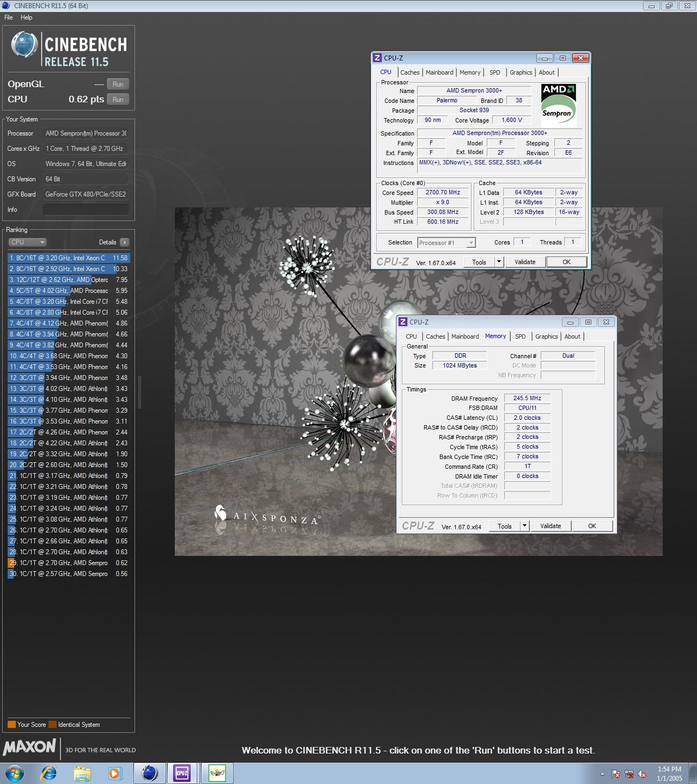Run the CPU benchmark test
The height and width of the screenshot is (784, 697).
(118, 99)
